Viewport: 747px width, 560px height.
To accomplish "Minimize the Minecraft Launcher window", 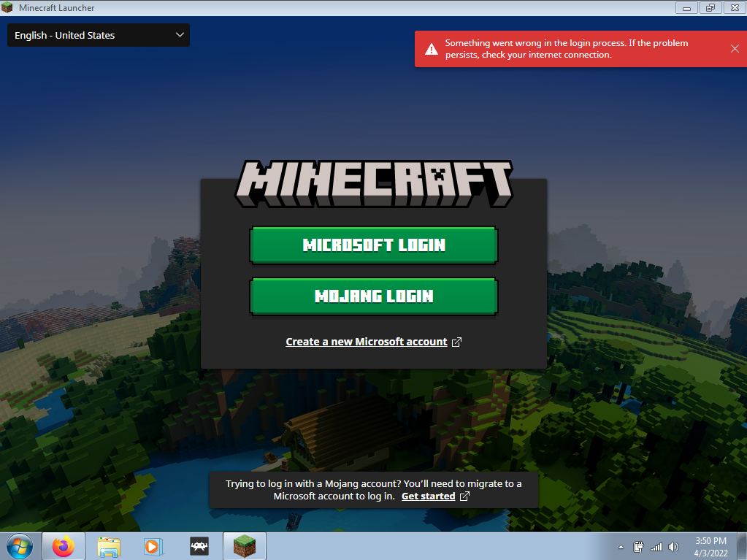I will click(686, 7).
